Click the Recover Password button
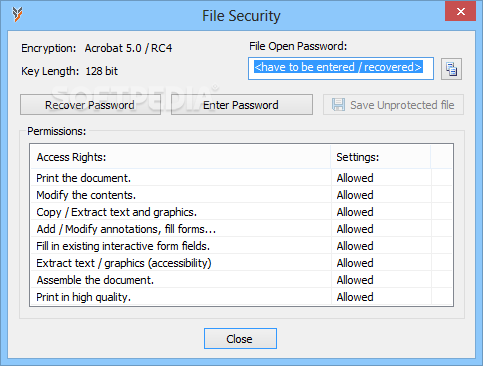Image resolution: width=483 pixels, height=366 pixels. [x=90, y=105]
